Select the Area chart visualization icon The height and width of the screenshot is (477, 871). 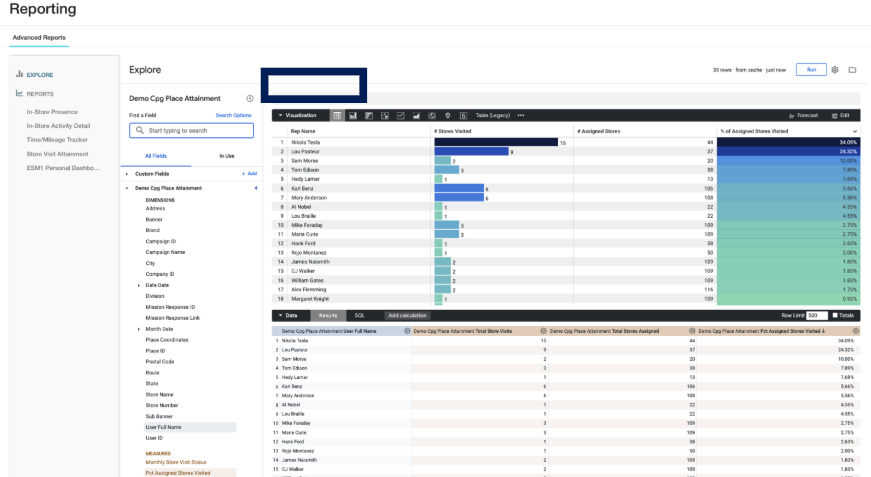[416, 116]
